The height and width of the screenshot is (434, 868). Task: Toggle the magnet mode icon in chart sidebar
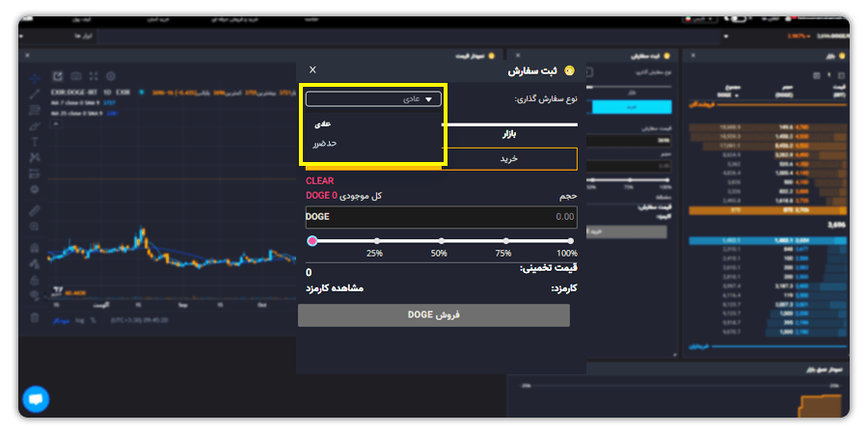(35, 248)
